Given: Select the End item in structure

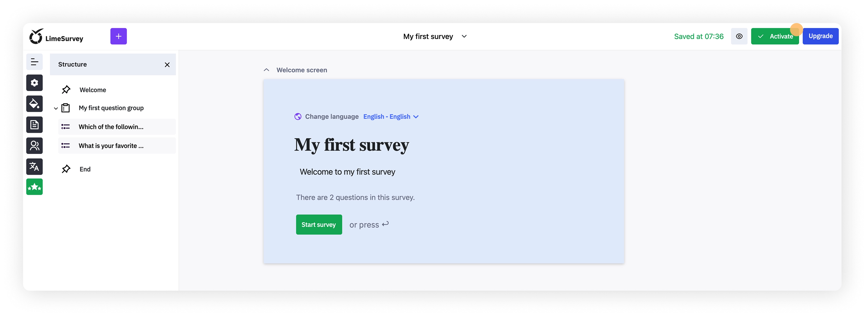Looking at the screenshot, I should (85, 169).
